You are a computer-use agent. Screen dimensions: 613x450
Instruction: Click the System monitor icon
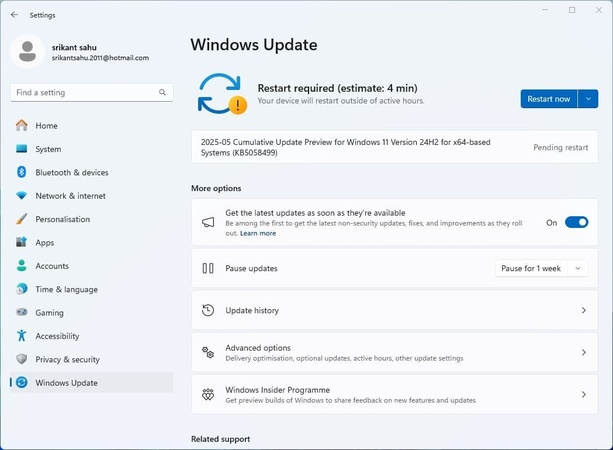[22, 149]
